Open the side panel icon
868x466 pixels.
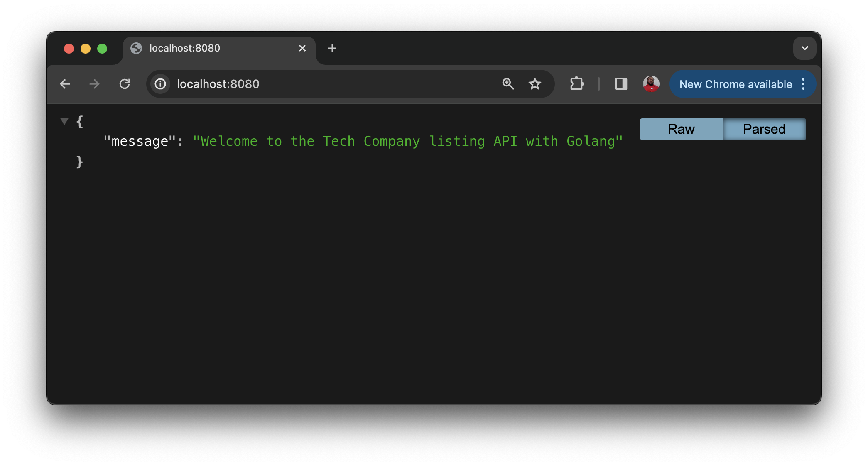click(620, 84)
